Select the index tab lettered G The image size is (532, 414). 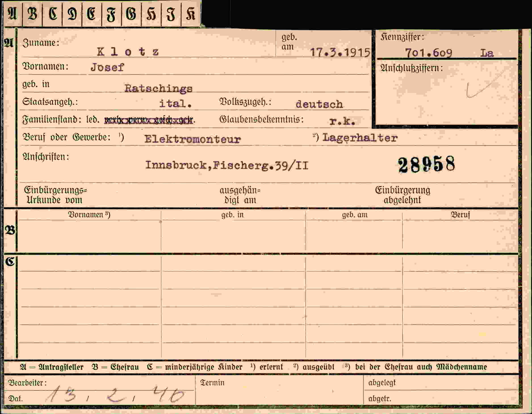[131, 13]
